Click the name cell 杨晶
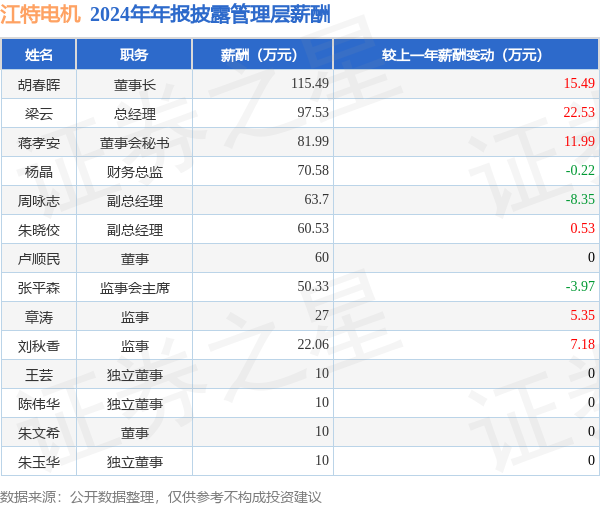 coord(39,172)
